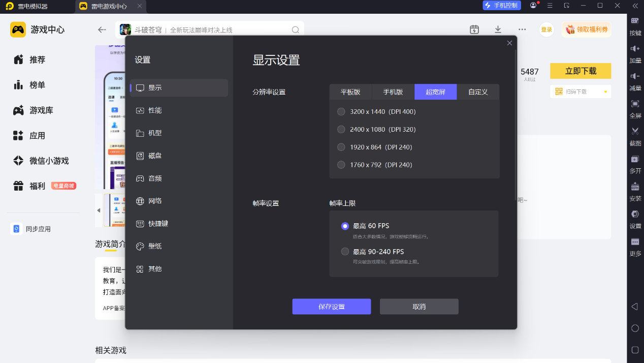Switch to 平板版 resolution tab
644x363 pixels.
point(350,92)
